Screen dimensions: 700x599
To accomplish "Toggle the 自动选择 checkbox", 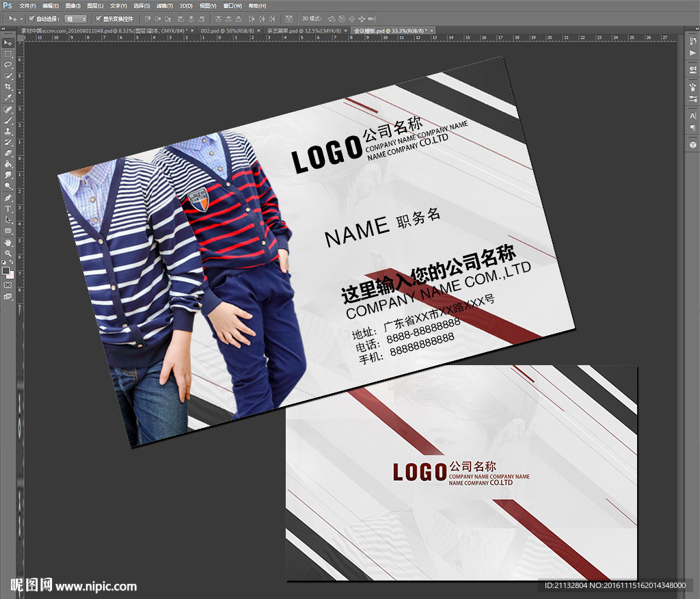I will [x=32, y=18].
